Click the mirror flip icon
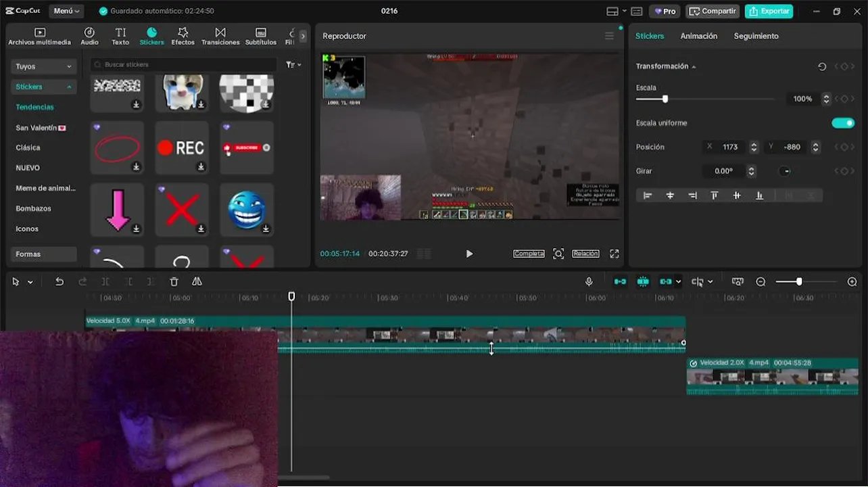The width and height of the screenshot is (868, 487). coord(197,281)
